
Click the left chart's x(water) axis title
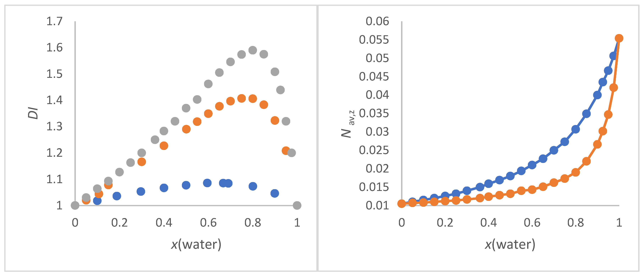(x=196, y=244)
